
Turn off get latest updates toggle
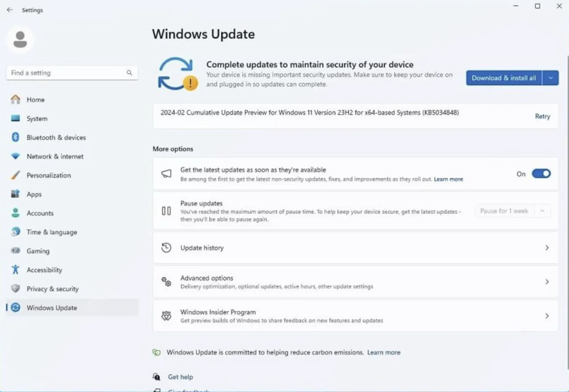(541, 174)
